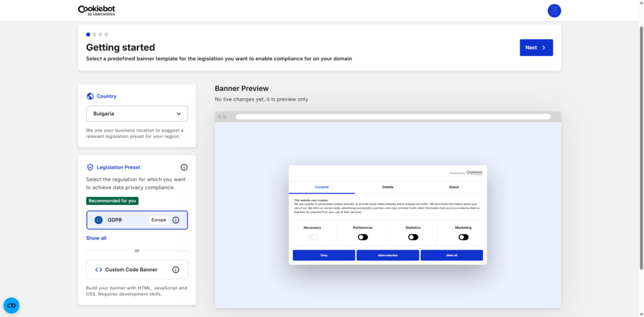This screenshot has height=317, width=644.
Task: Select the GDPR Europe preset
Action: click(x=129, y=220)
